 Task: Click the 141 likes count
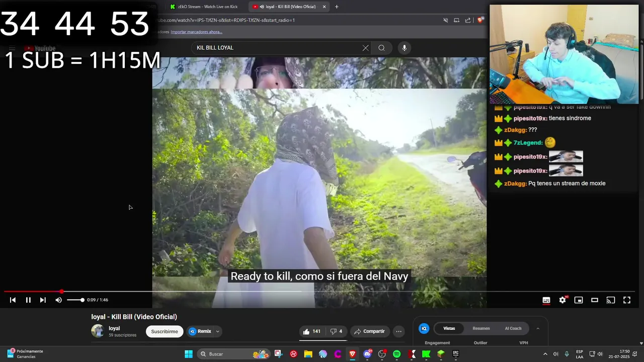point(316,331)
